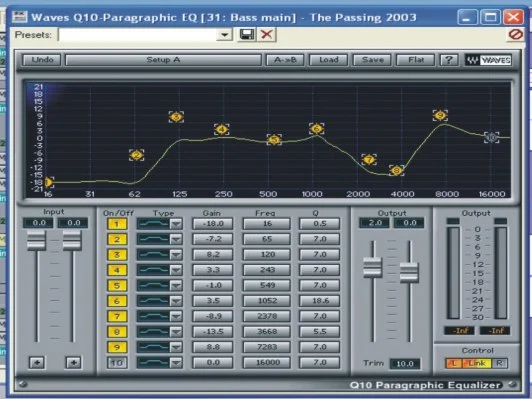Click band 6 Q value 18.6
Image resolution: width=532 pixels, height=399 pixels.
pyautogui.click(x=320, y=301)
